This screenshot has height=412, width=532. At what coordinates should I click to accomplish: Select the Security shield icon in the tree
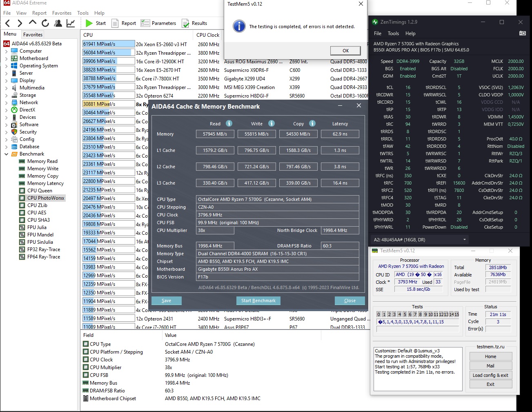[14, 132]
